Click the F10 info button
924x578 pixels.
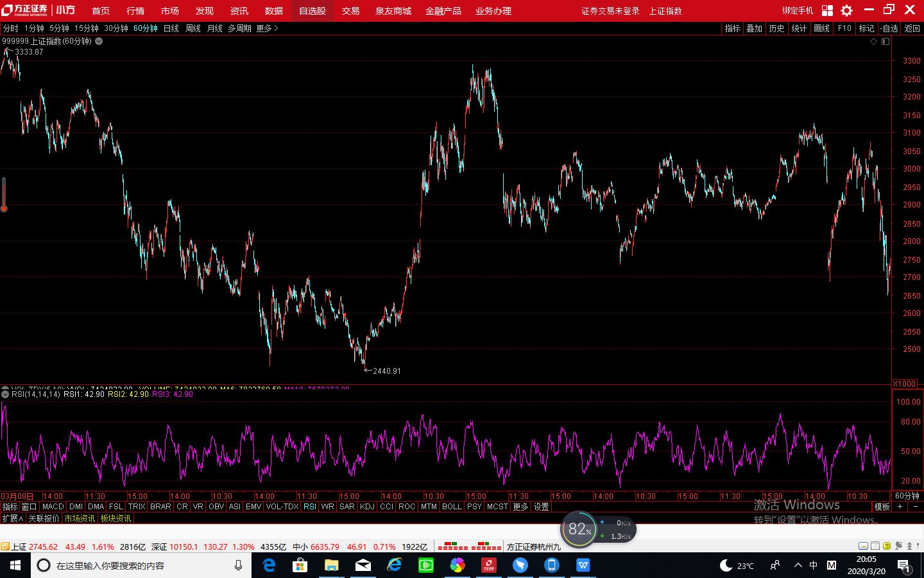tap(844, 28)
